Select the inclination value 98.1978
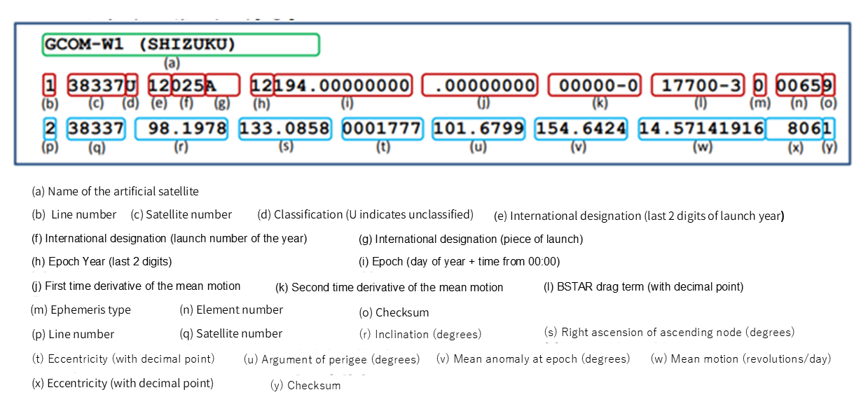 tap(181, 130)
